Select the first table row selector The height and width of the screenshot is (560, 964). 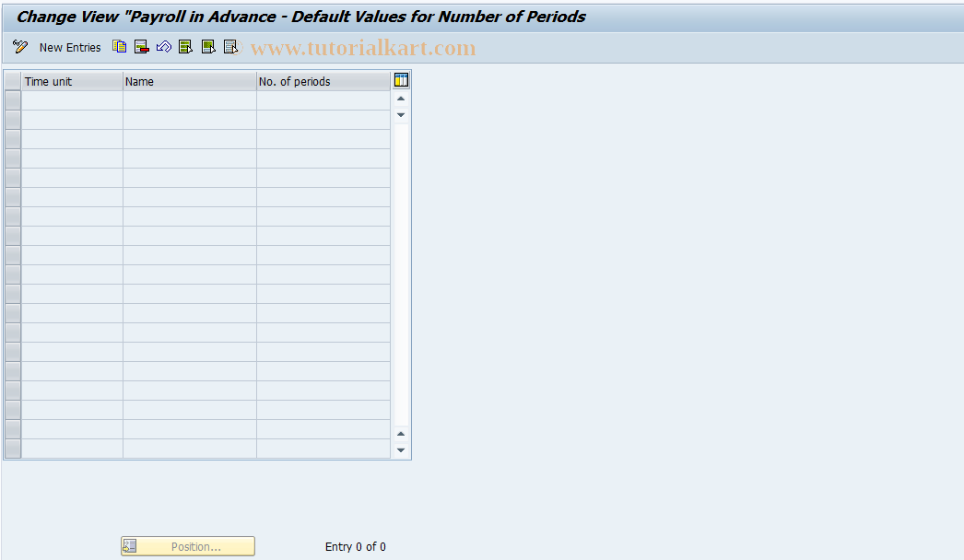click(x=13, y=100)
